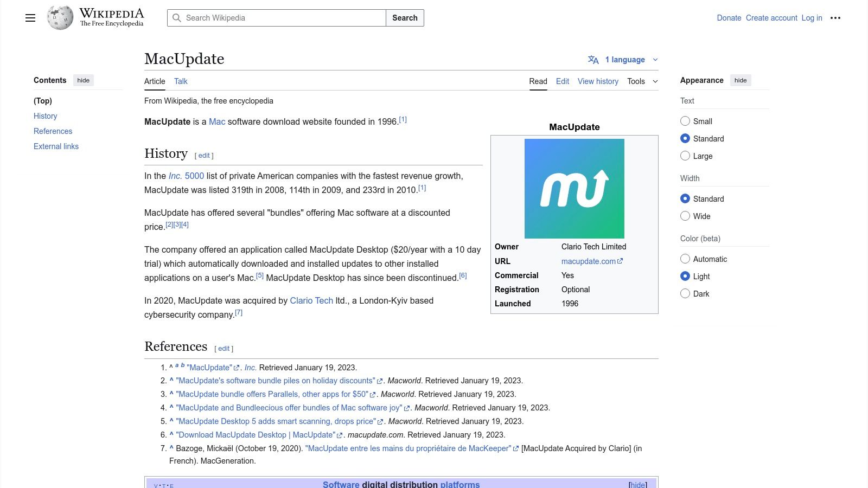The height and width of the screenshot is (488, 868).
Task: Open "MacUpdate bundle offers Parallels" reference
Action: tap(272, 395)
